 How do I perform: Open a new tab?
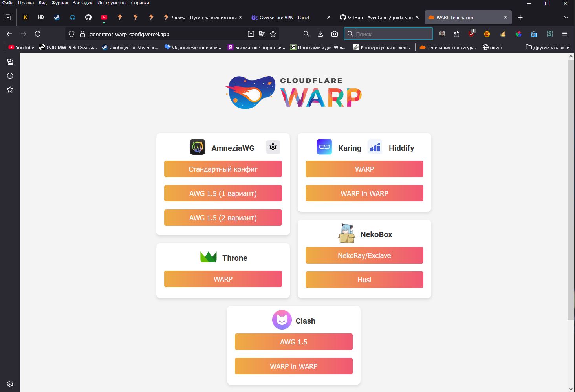click(520, 17)
